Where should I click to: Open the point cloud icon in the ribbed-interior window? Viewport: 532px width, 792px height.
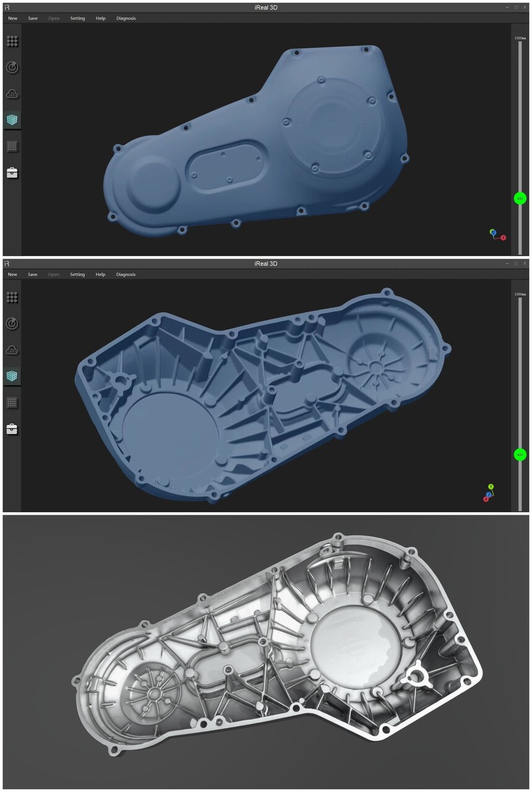point(12,350)
